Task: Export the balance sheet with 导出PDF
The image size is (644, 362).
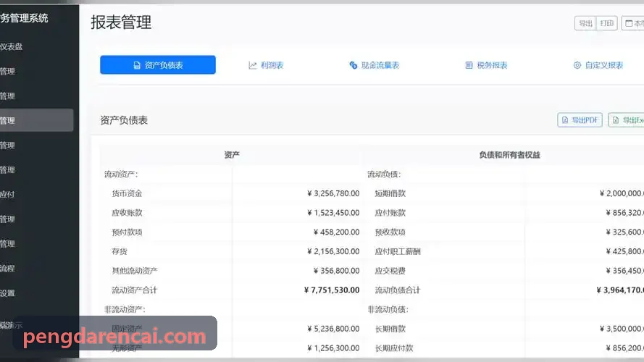Action: coord(580,120)
